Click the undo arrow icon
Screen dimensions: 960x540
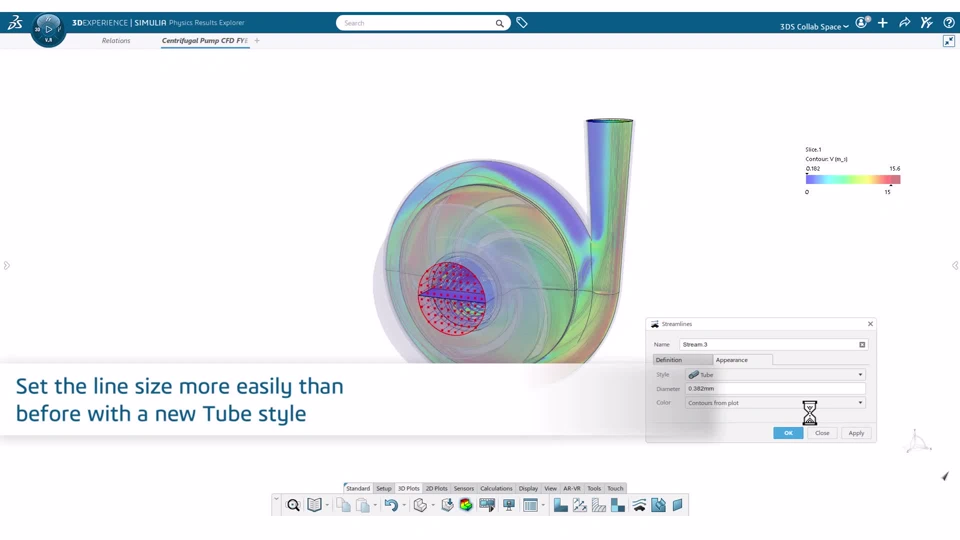tap(391, 505)
